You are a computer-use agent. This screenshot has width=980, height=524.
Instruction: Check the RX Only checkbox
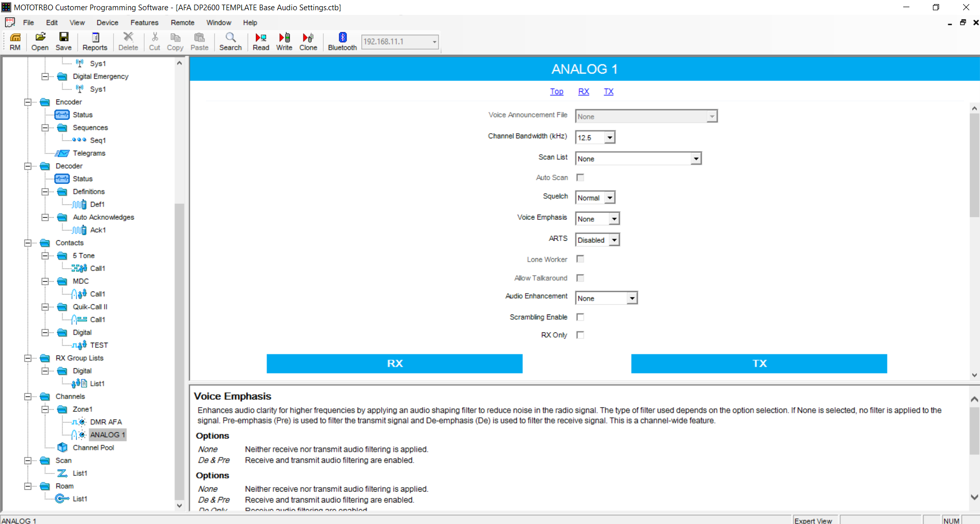(x=580, y=335)
